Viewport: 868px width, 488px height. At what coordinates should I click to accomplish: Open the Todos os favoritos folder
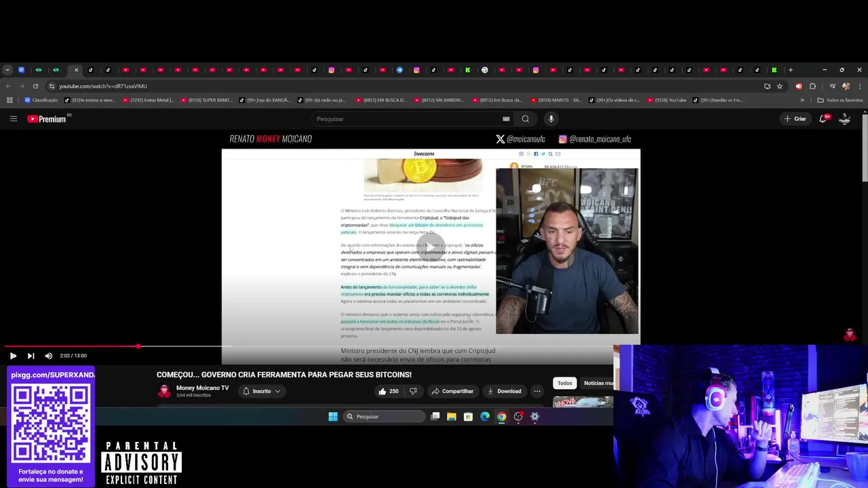840,100
